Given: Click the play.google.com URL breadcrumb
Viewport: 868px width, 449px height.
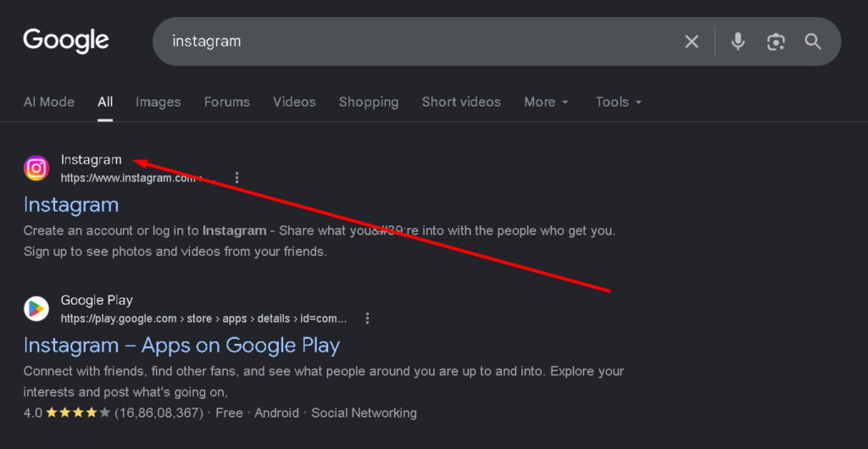Looking at the screenshot, I should [x=203, y=319].
